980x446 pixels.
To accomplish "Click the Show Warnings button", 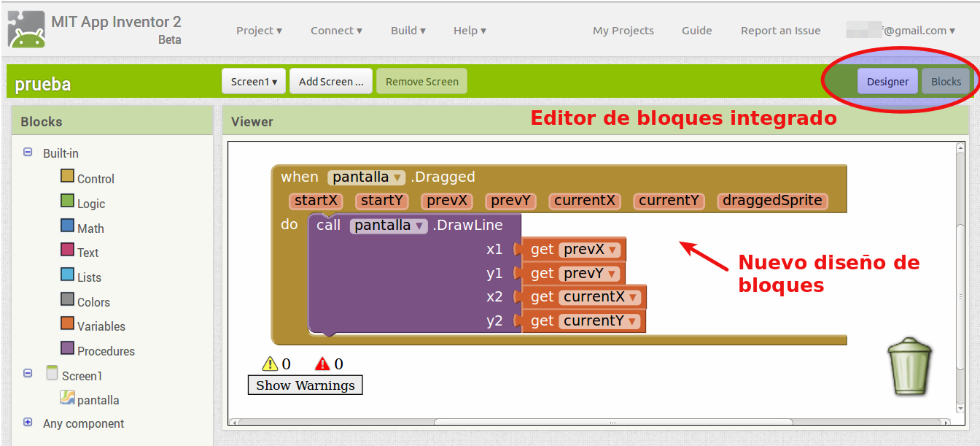I will pyautogui.click(x=306, y=385).
